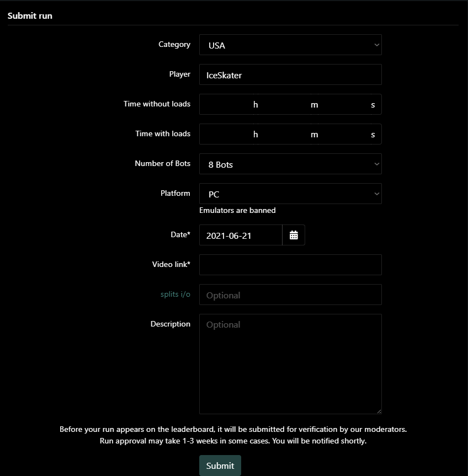Focus seconds field of Time without loads

(x=344, y=104)
